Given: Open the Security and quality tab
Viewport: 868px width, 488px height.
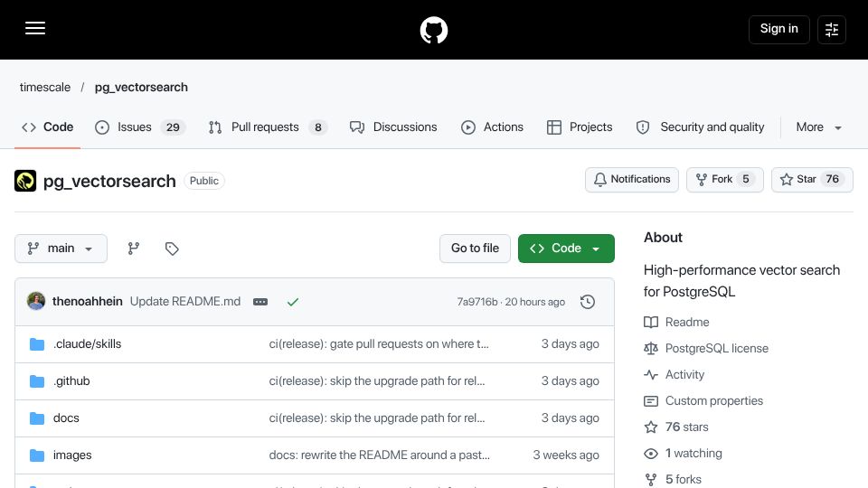Looking at the screenshot, I should coord(700,127).
